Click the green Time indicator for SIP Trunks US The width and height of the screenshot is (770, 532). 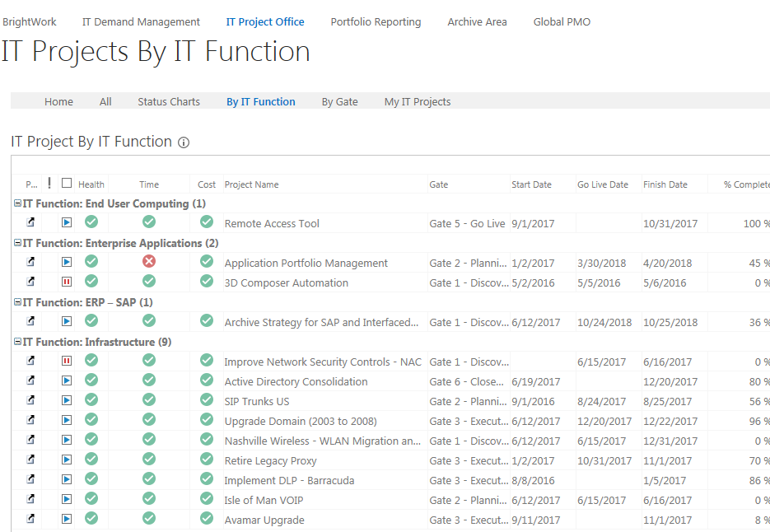[149, 399]
